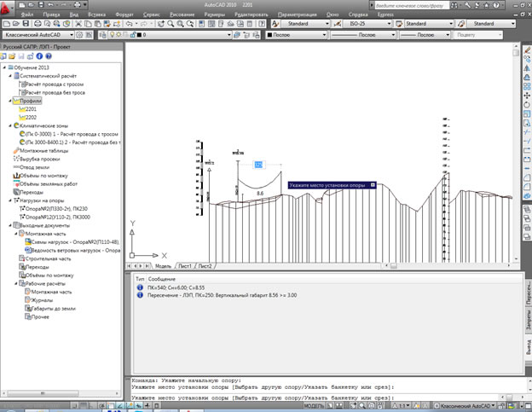Click the keyword search input field
Screen dimensions: 532x412
point(411,5)
